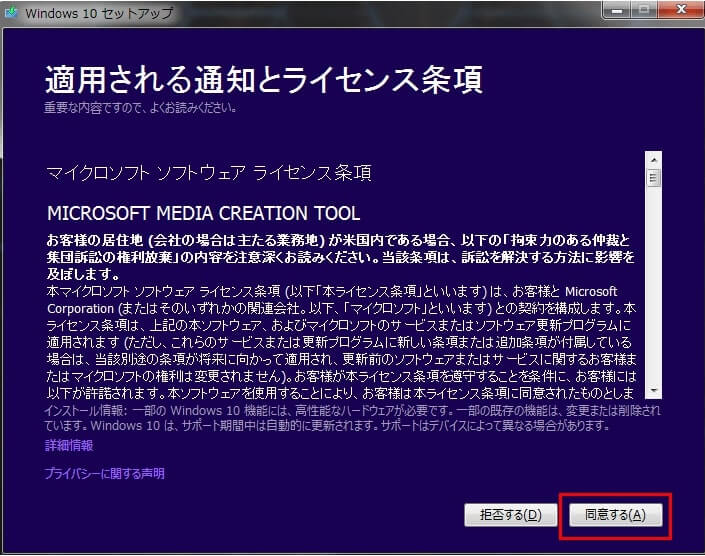Click the マイクロソフト ソフトウェア ライセンス条項 heading

coord(209,173)
